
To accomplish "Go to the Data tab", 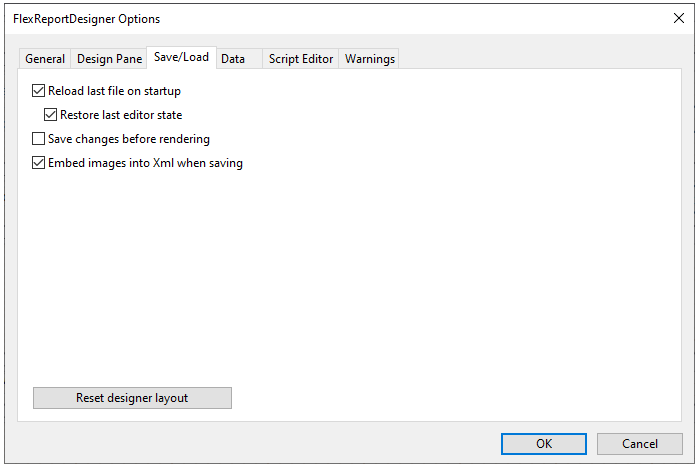I will [x=233, y=59].
